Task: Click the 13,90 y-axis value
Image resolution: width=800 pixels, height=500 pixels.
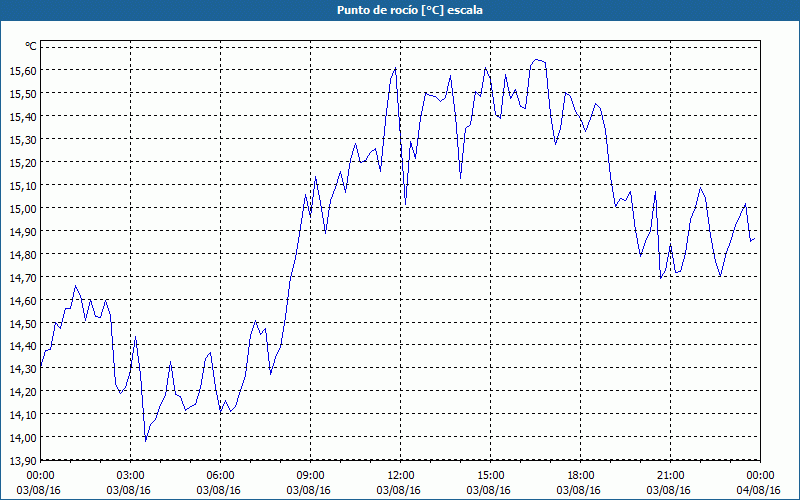Action: pos(23,460)
